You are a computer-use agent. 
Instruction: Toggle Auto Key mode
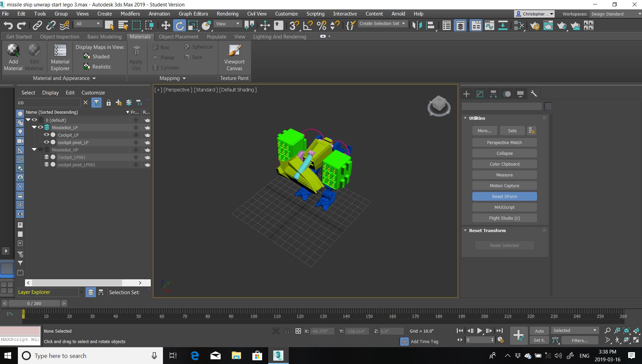click(539, 331)
